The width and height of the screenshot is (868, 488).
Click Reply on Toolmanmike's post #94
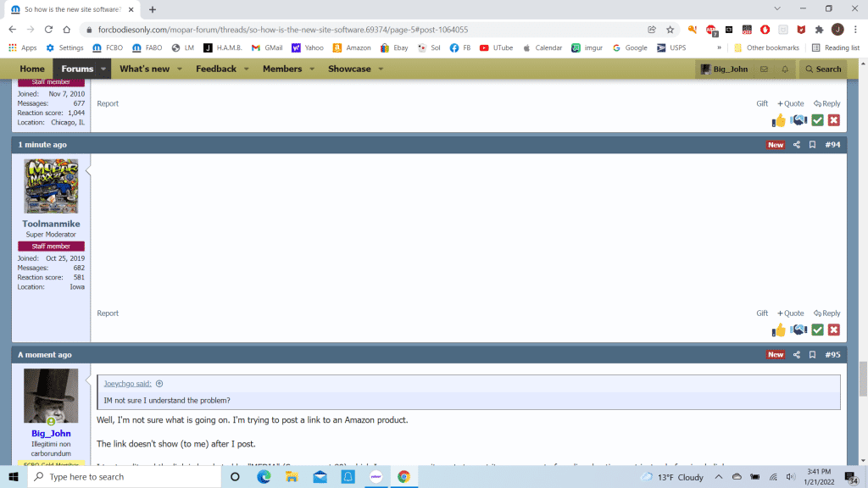pyautogui.click(x=826, y=313)
